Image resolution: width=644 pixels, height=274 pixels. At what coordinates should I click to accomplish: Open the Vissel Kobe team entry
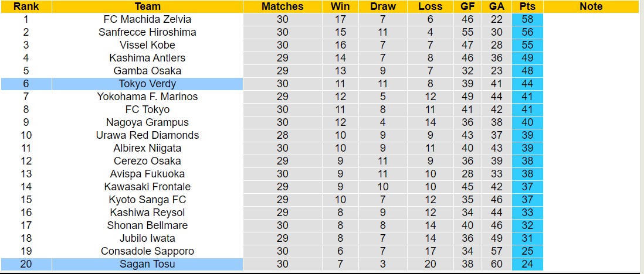click(147, 45)
